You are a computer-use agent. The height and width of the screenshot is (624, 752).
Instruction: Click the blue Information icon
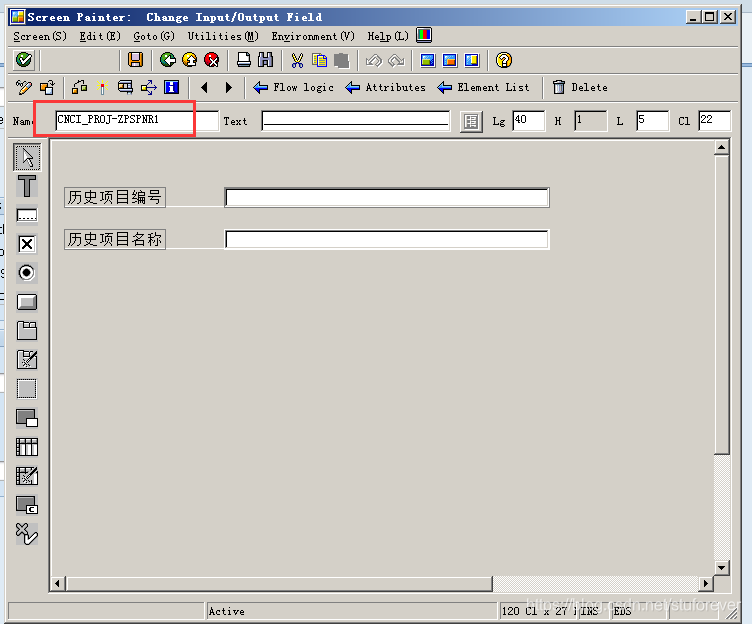[171, 87]
